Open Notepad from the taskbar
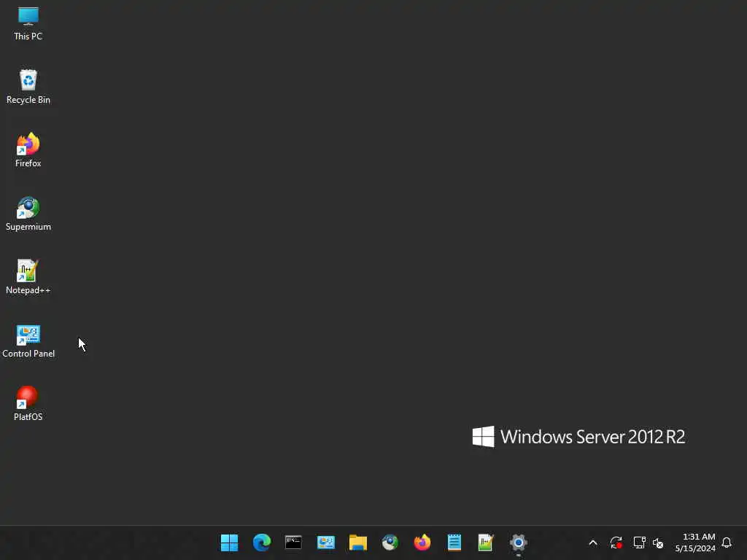This screenshot has height=560, width=747. [454, 542]
